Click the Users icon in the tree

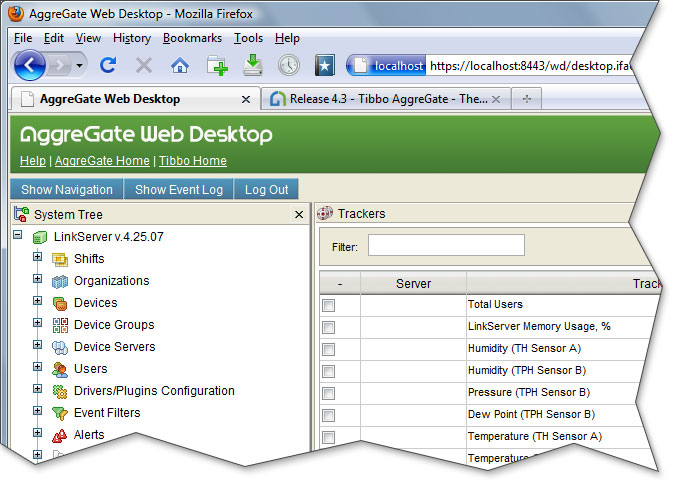(60, 370)
